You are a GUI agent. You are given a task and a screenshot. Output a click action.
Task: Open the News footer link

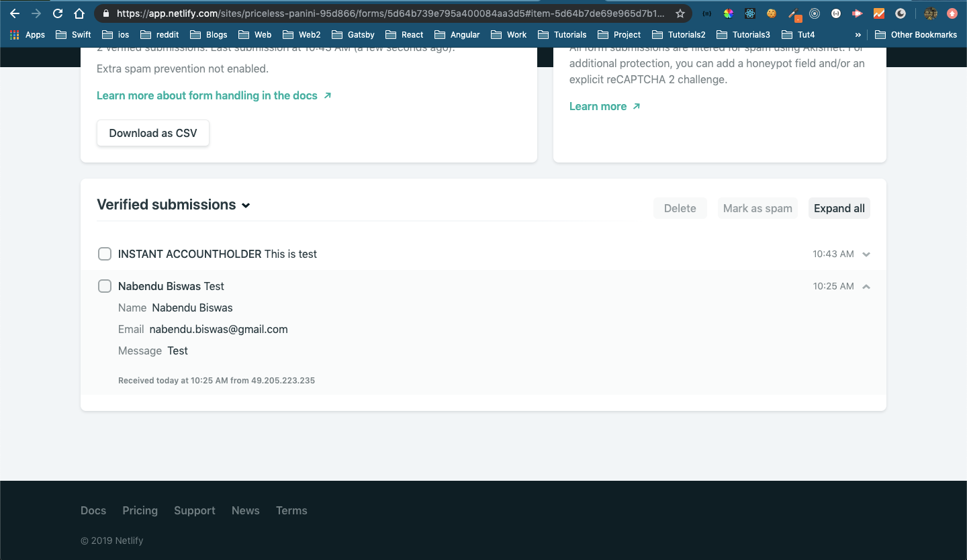click(x=246, y=510)
